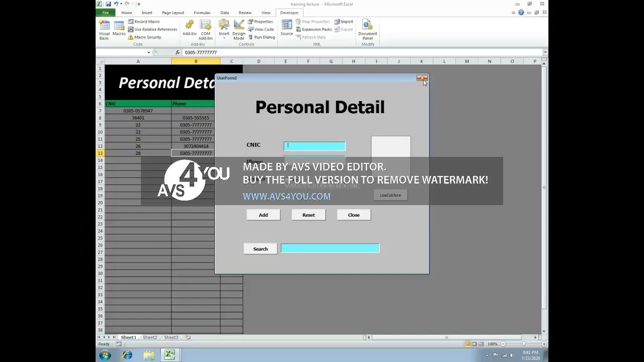Screen dimensions: 644x362
Task: Click the Load picture button
Action: [390, 195]
